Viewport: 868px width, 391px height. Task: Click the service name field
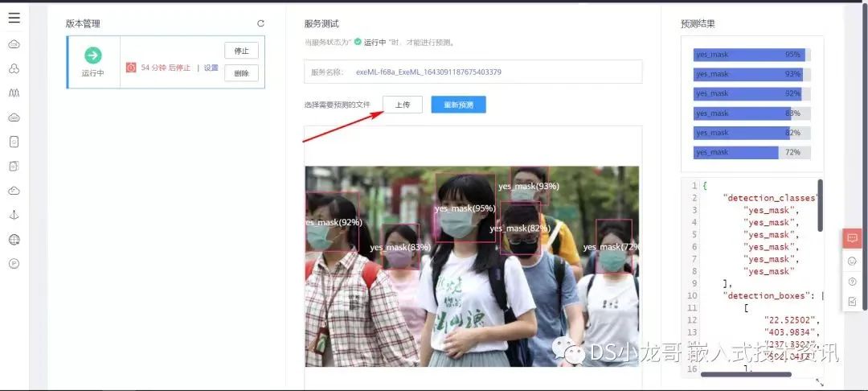(473, 72)
